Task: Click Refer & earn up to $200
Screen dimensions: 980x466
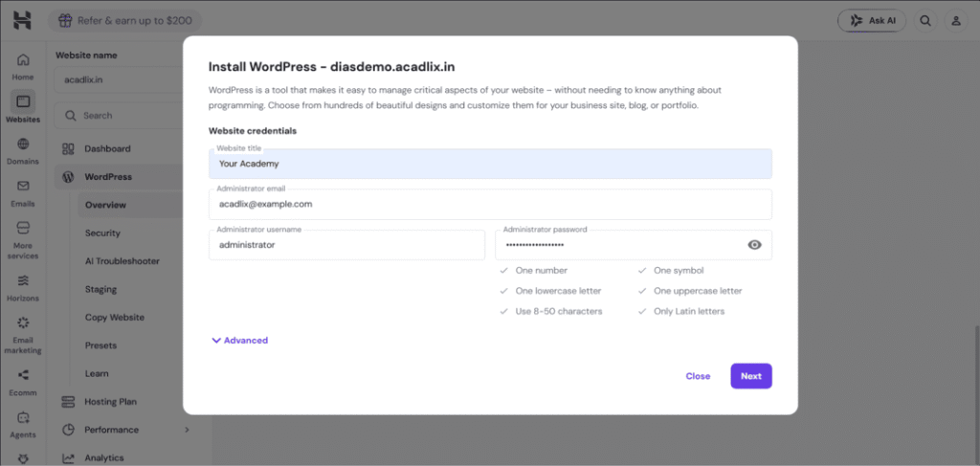Action: [125, 21]
